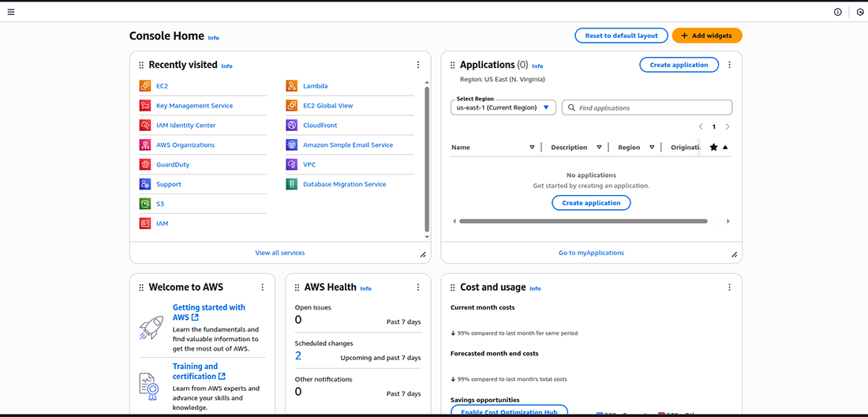Click the rocket Getting started icon
The height and width of the screenshot is (417, 868).
click(152, 327)
